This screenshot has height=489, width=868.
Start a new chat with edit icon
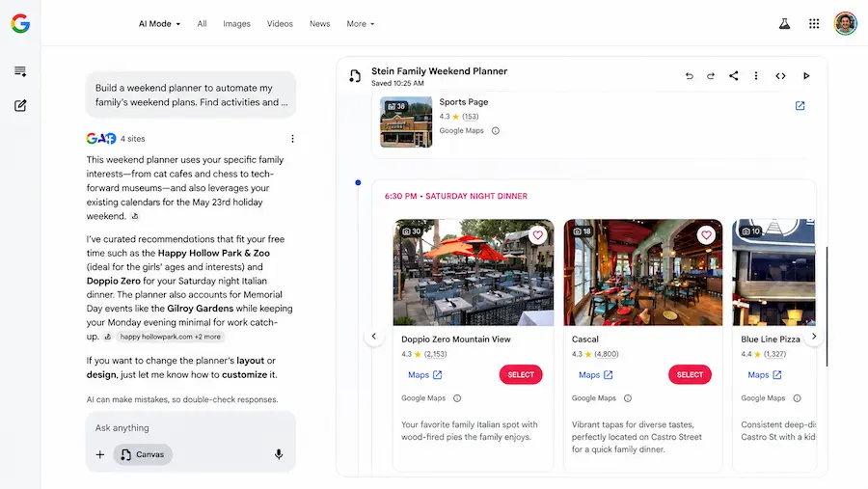tap(20, 105)
